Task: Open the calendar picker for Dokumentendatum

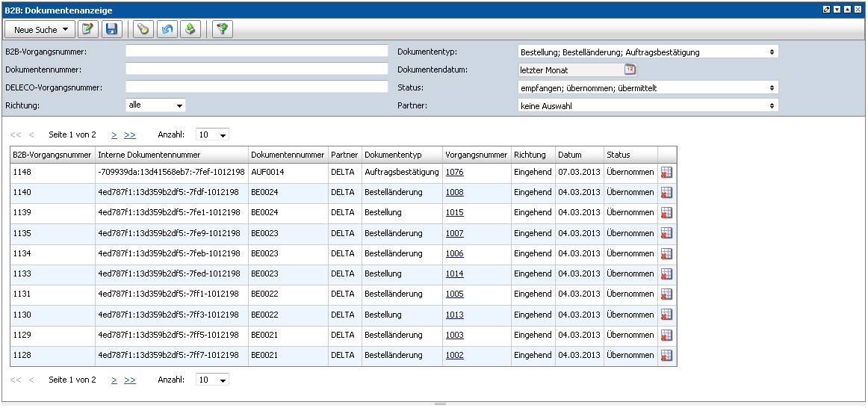Action: point(630,69)
